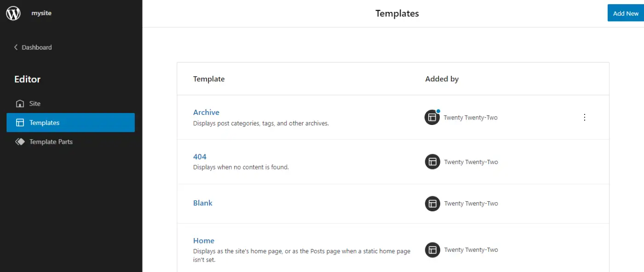Viewport: 644px width, 272px height.
Task: Click the Template Parts diamond icon
Action: pos(20,142)
